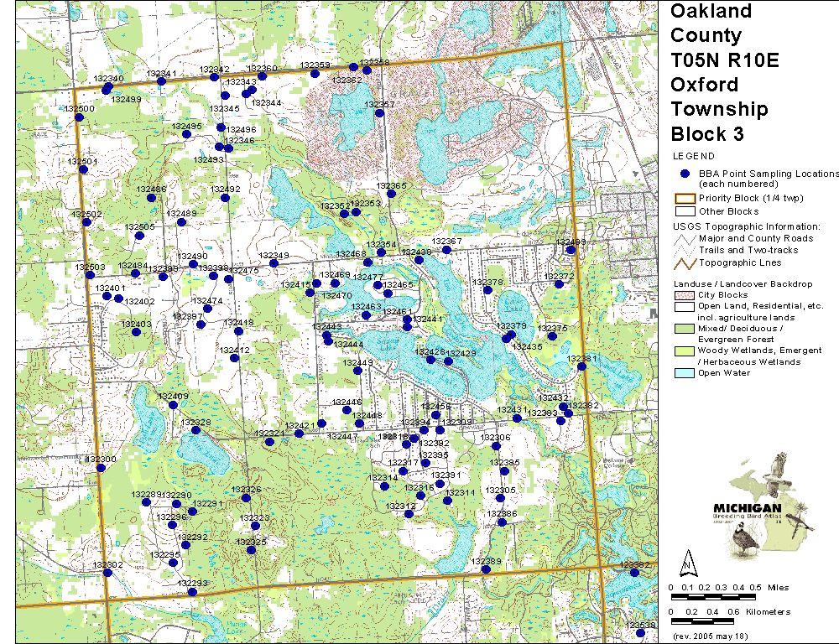
Task: Select the Other Blocks legend box
Action: point(685,211)
